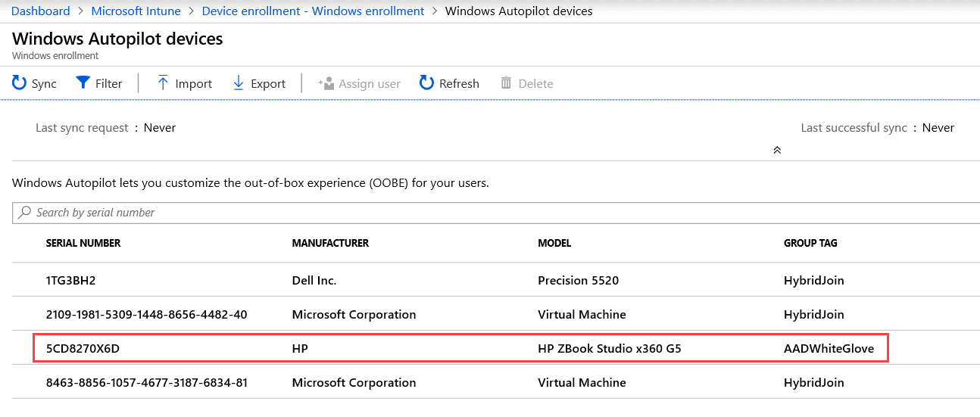This screenshot has height=417, width=980.
Task: Select Virtual Machine row starting 2109-1981
Action: click(x=496, y=314)
